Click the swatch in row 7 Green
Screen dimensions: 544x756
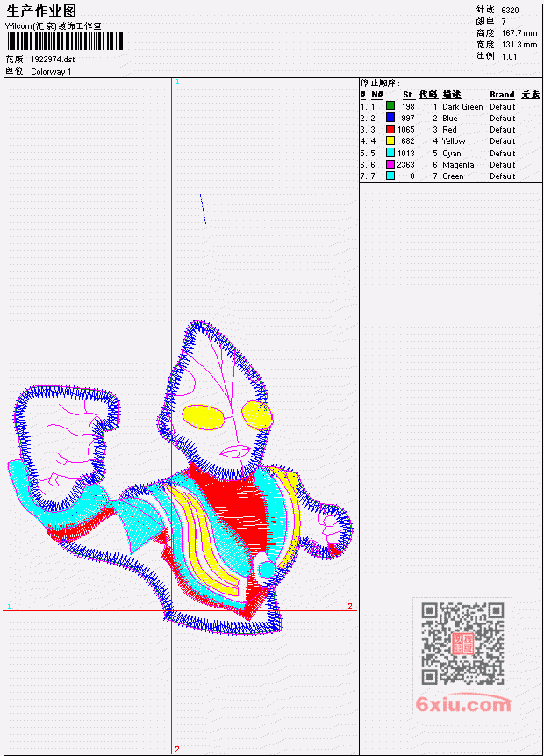[390, 176]
